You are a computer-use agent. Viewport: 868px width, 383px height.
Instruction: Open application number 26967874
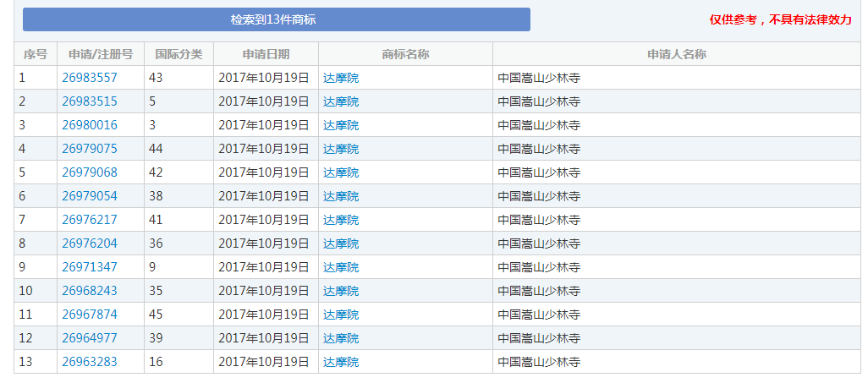coord(90,315)
